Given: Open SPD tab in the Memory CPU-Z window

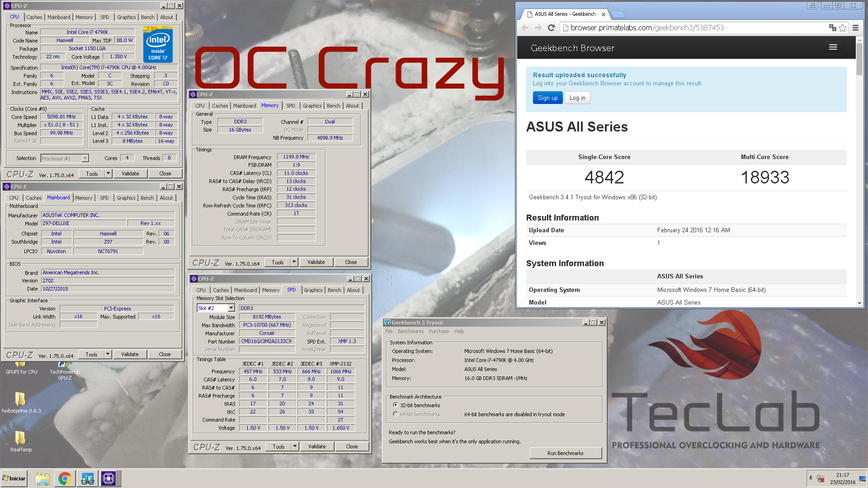Looking at the screenshot, I should 291,106.
